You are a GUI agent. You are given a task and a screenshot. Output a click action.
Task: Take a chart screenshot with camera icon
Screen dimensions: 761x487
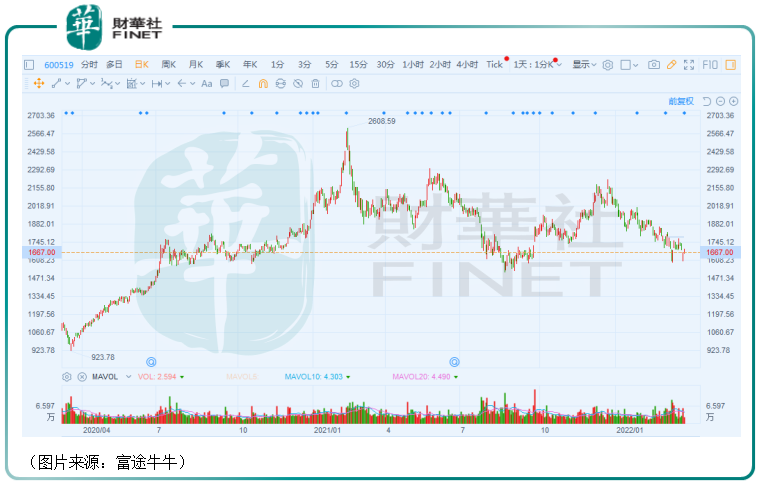point(653,65)
